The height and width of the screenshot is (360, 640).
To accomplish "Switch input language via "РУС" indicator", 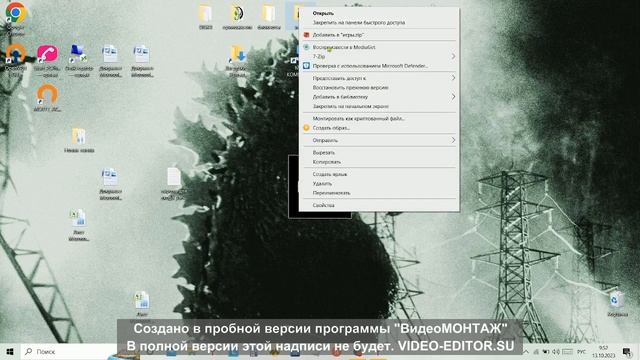I will pyautogui.click(x=581, y=351).
